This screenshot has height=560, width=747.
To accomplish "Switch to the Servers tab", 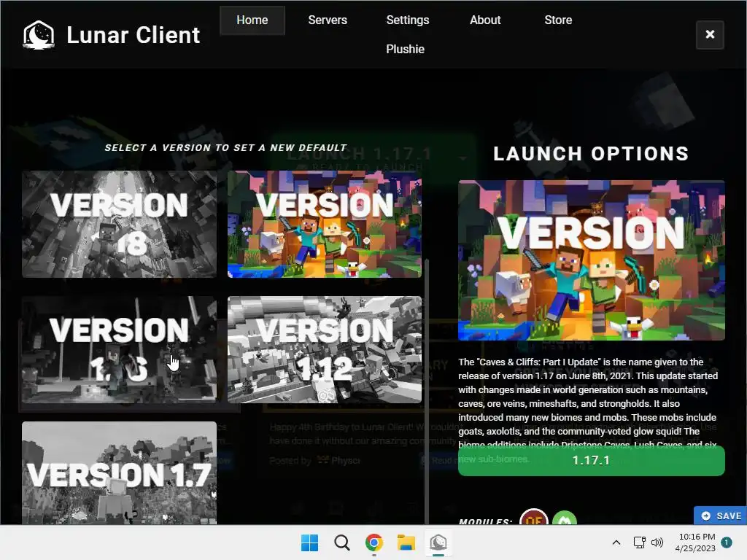I will [x=328, y=20].
